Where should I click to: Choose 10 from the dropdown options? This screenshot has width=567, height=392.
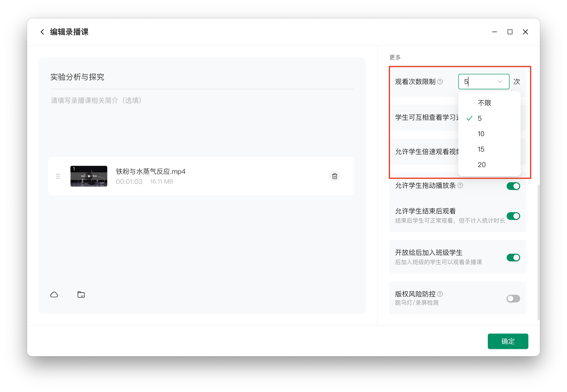point(481,134)
